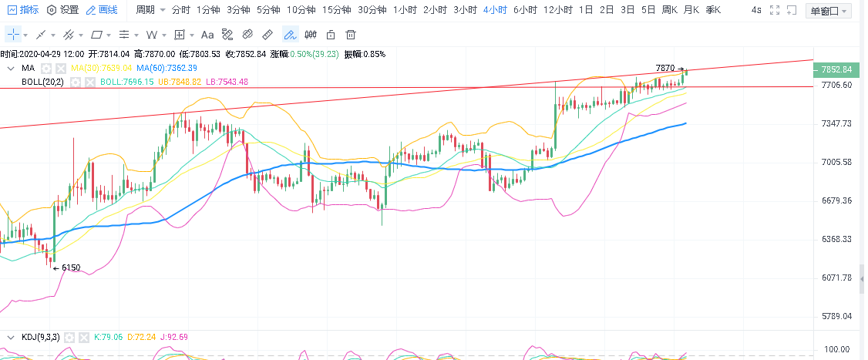
Task: Click the link chain magnet icon
Action: pyautogui.click(x=247, y=35)
